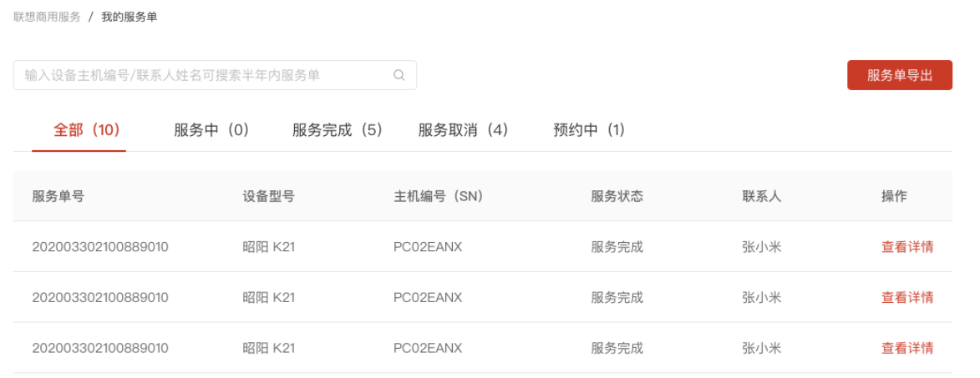Image resolution: width=980 pixels, height=378 pixels.
Task: Click the magnifier search icon
Action: 399,75
